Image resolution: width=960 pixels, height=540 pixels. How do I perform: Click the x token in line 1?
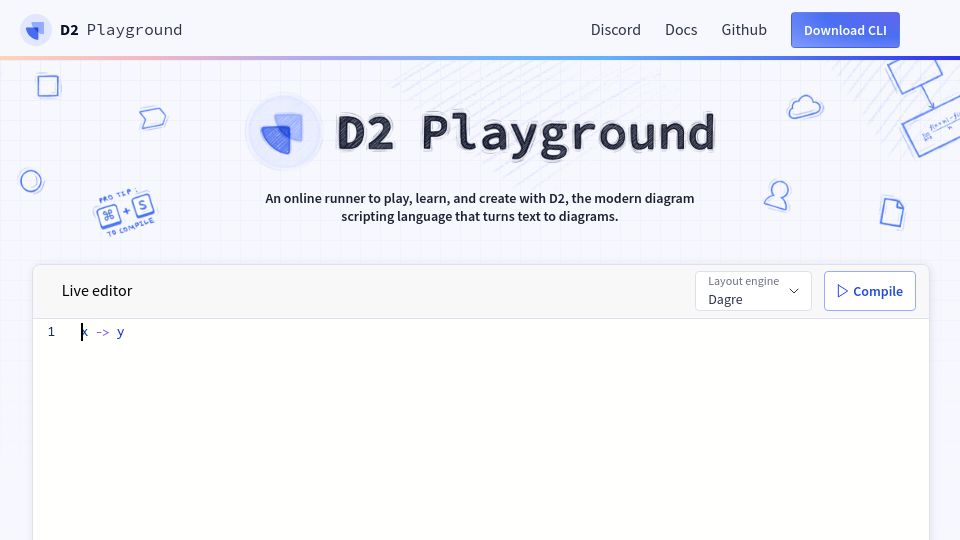click(x=84, y=332)
